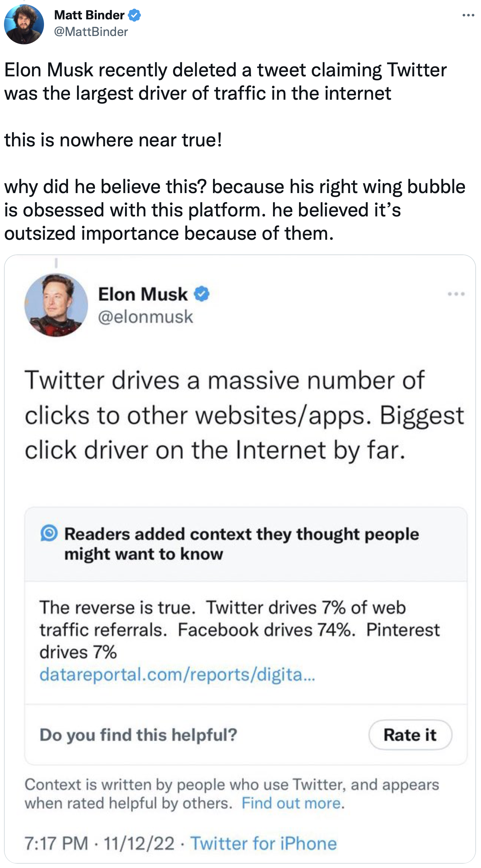Viewport: 481px width, 868px height.
Task: Click Matt Binder's profile avatar
Action: (24, 24)
